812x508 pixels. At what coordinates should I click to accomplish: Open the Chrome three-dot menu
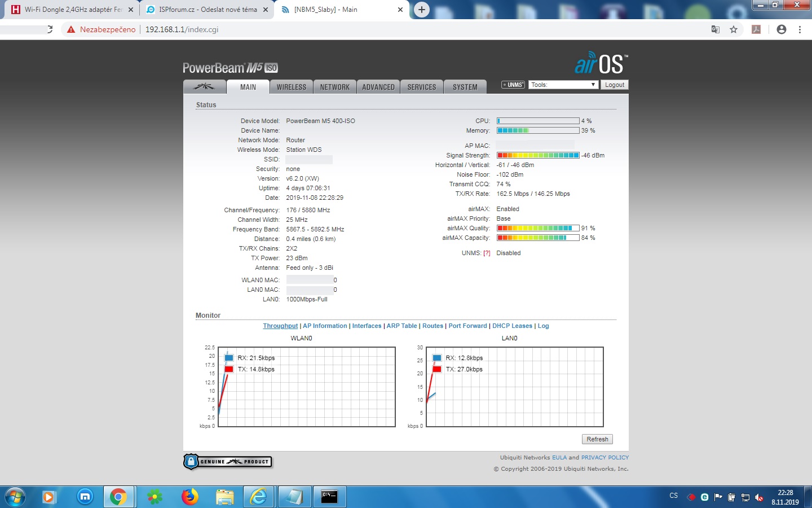800,29
